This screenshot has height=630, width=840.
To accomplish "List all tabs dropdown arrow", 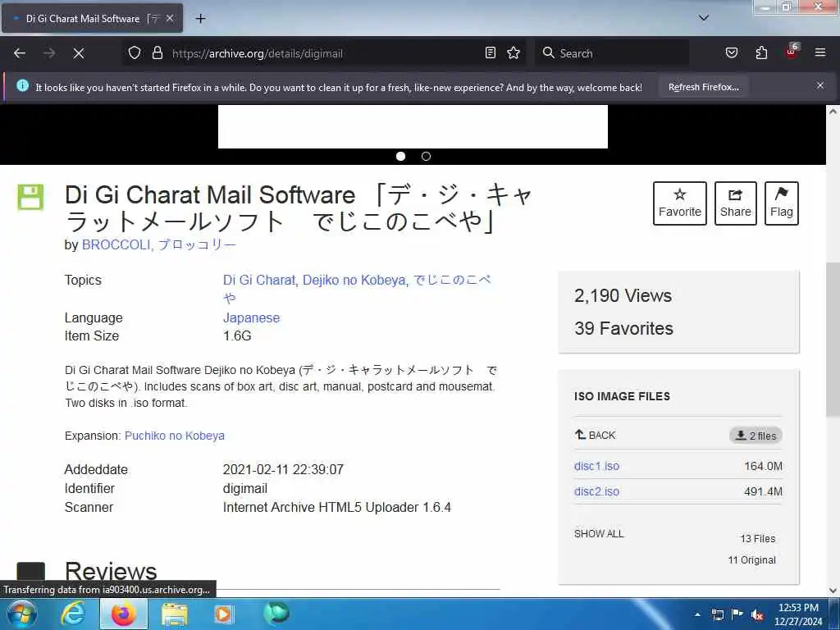I will click(x=704, y=18).
